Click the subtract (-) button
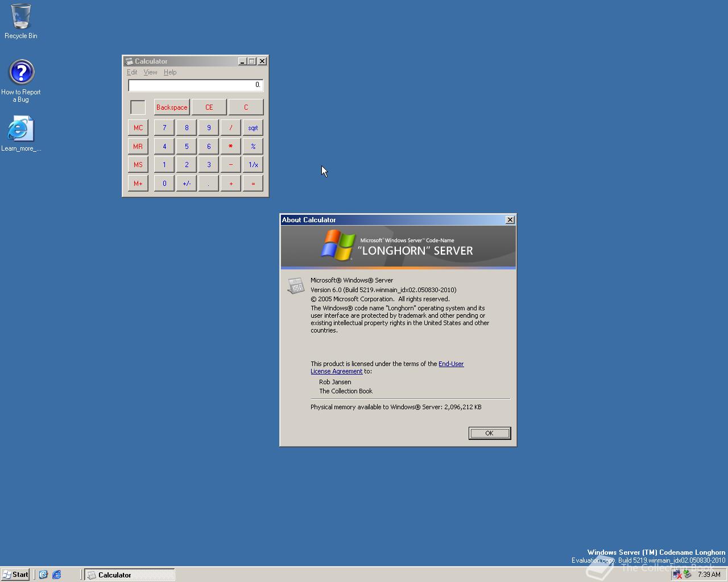Viewport: 728px width, 582px height. point(231,165)
